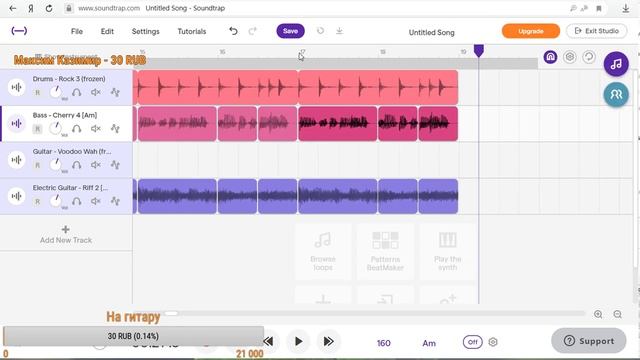Mute the Guitar - Voodoo Wah track
This screenshot has width=640, height=360.
click(x=96, y=165)
